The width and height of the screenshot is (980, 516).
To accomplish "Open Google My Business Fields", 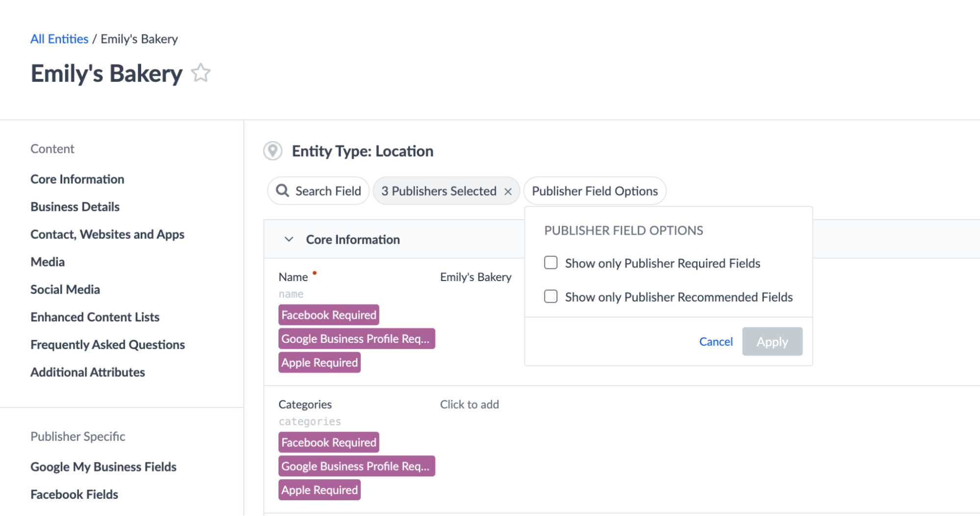I will pos(103,466).
